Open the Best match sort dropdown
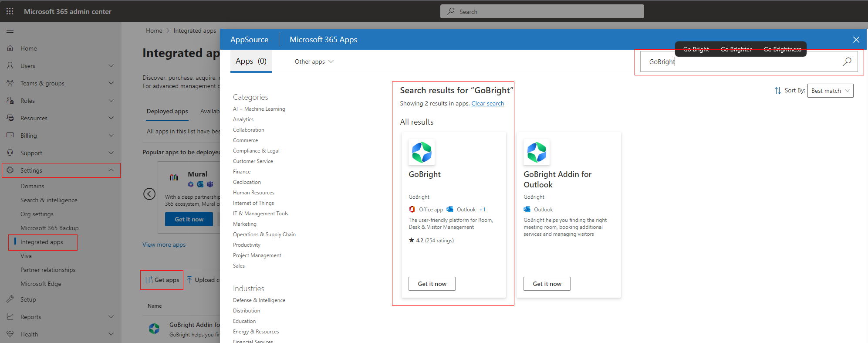The height and width of the screenshot is (343, 868). (830, 91)
